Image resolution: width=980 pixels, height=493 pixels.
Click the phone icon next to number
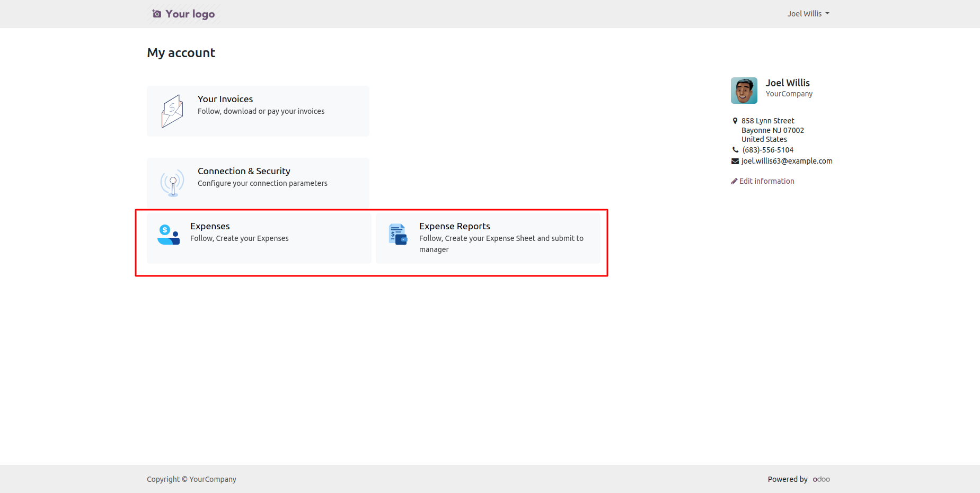coord(735,150)
